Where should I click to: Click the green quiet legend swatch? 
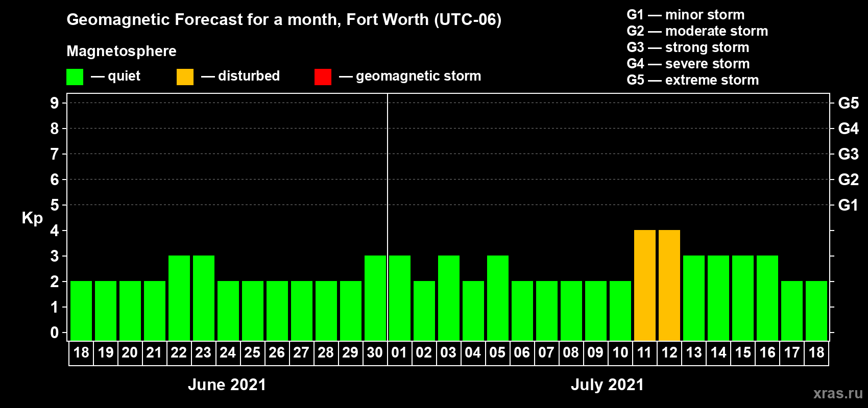75,77
